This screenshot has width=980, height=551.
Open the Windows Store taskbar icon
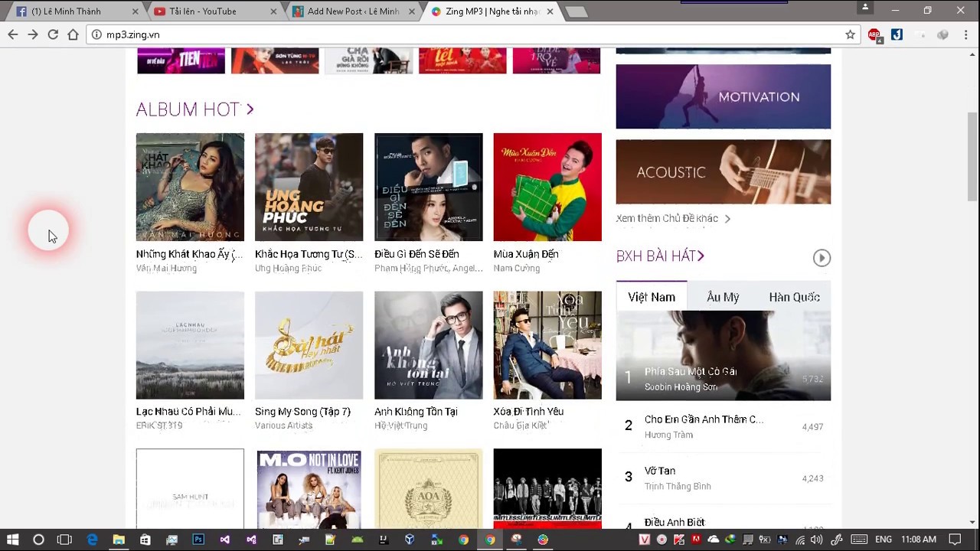point(145,540)
